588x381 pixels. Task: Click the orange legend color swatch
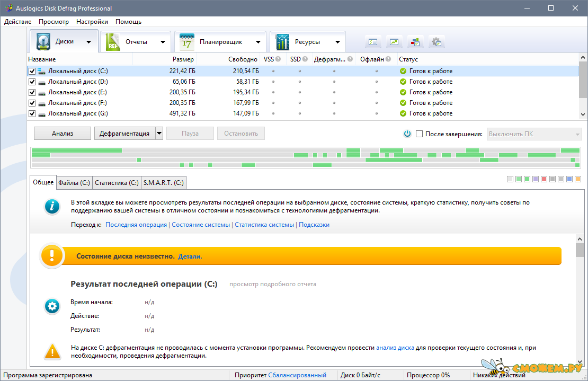click(578, 179)
